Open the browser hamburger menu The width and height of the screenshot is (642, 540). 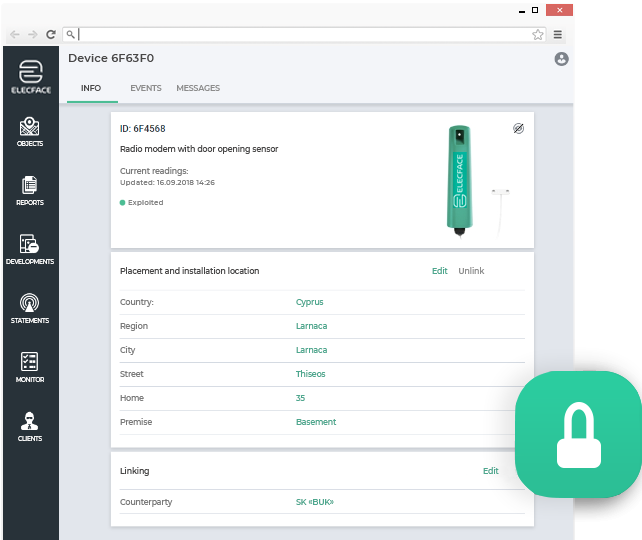558,35
